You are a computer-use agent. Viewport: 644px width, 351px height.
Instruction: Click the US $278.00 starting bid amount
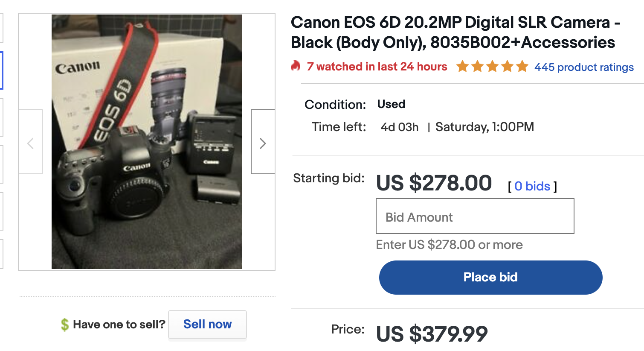coord(434,183)
